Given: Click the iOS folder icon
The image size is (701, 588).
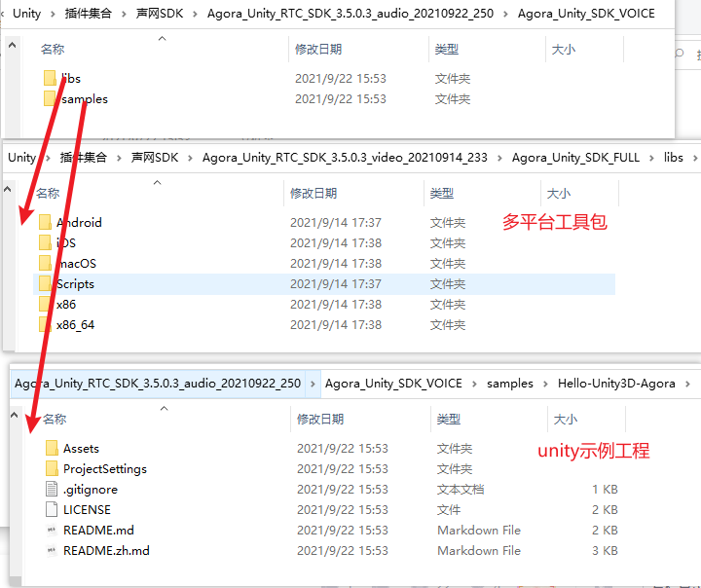Looking at the screenshot, I should coord(45,242).
